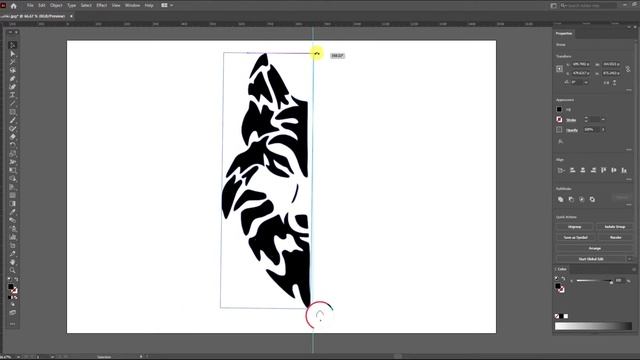
Task: Change screen mode in toolbar
Action: (13, 312)
